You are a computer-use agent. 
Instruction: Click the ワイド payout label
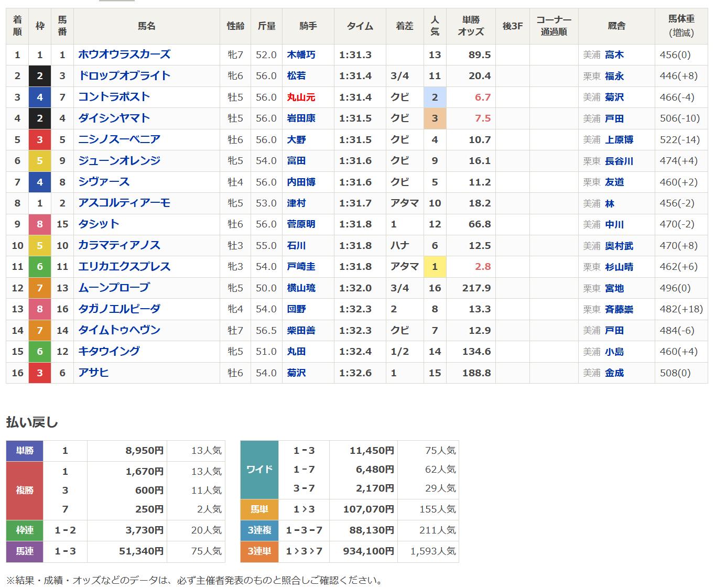point(259,469)
